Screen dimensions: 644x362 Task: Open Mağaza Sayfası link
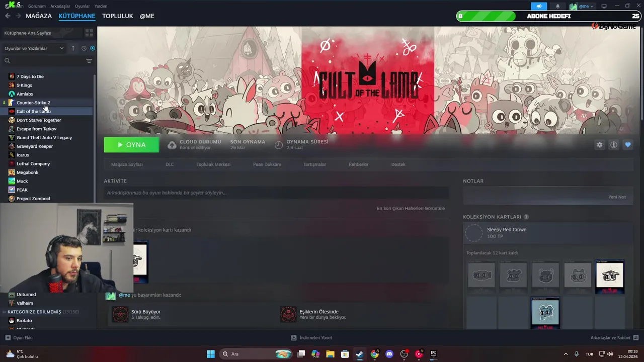point(127,164)
